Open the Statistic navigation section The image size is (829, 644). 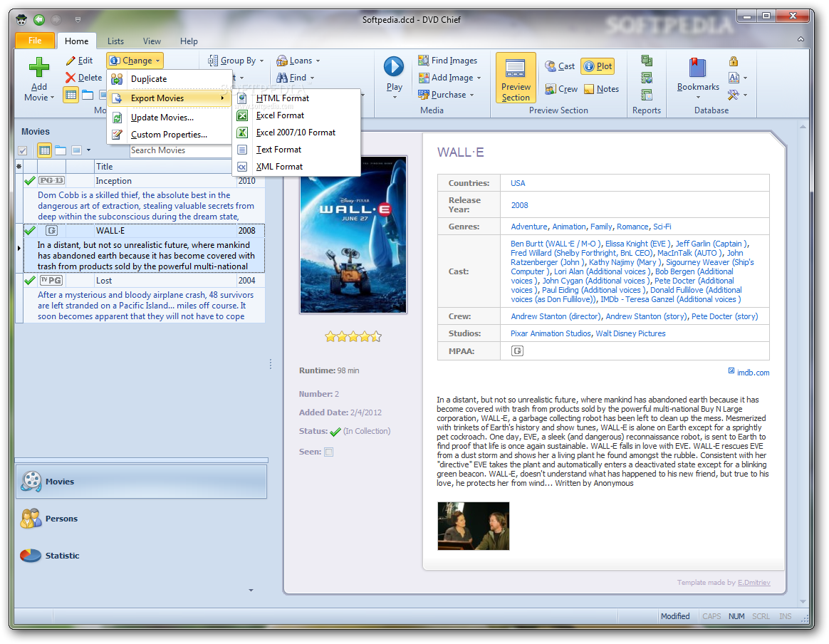click(141, 556)
